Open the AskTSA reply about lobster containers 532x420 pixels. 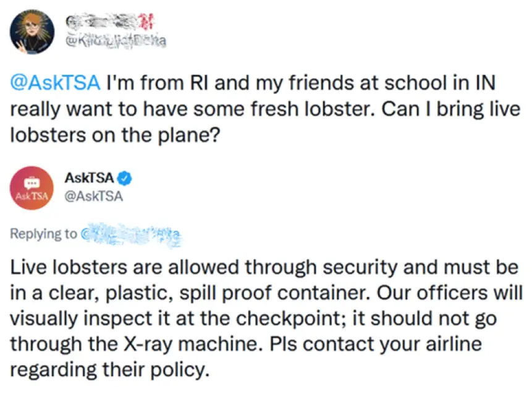(266, 319)
